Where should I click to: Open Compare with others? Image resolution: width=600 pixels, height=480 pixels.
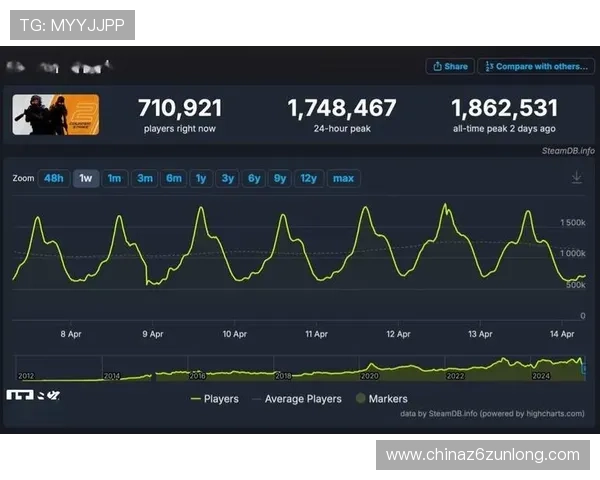(x=535, y=66)
